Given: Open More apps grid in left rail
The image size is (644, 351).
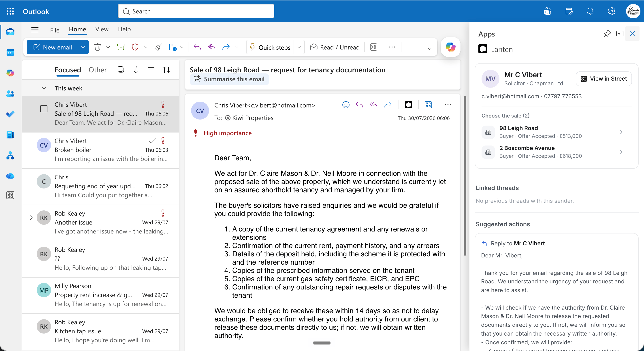Looking at the screenshot, I should 10,195.
